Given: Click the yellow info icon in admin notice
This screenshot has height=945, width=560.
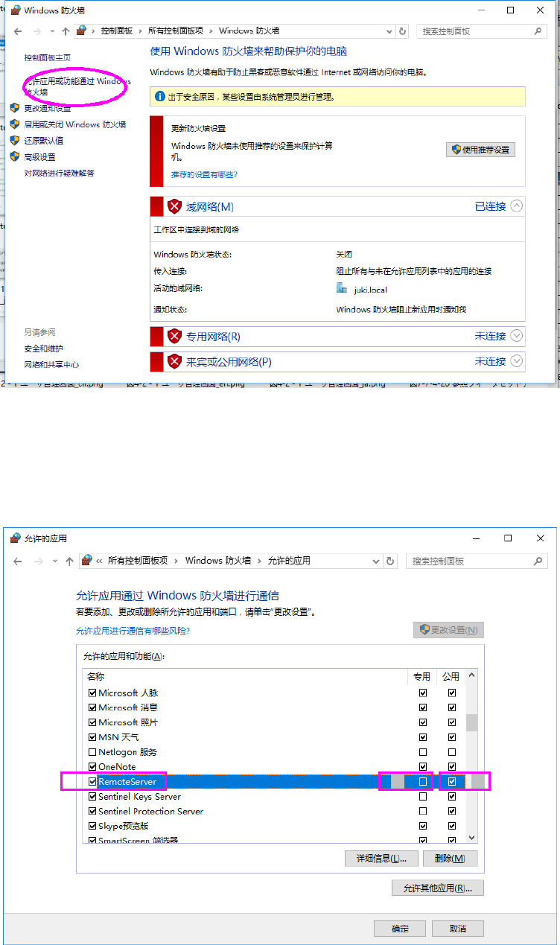Looking at the screenshot, I should 160,97.
